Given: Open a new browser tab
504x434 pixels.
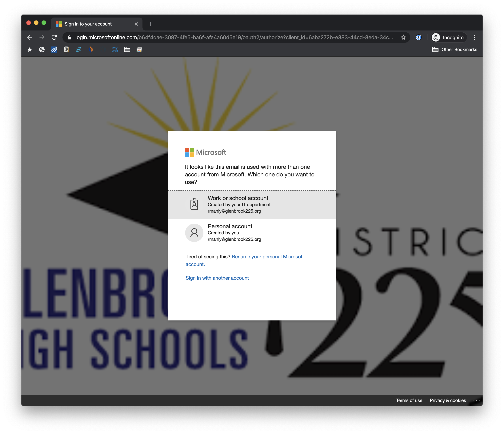Looking at the screenshot, I should point(151,24).
